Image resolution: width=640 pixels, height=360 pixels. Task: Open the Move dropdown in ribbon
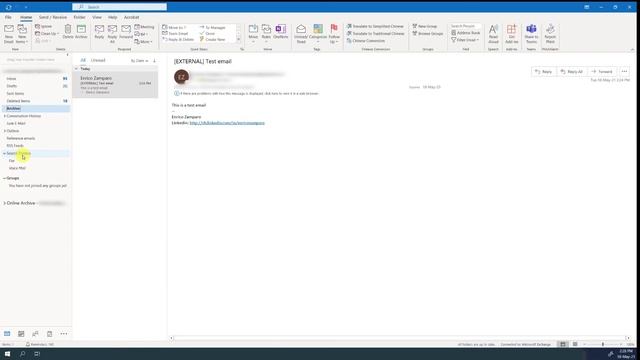click(x=253, y=33)
